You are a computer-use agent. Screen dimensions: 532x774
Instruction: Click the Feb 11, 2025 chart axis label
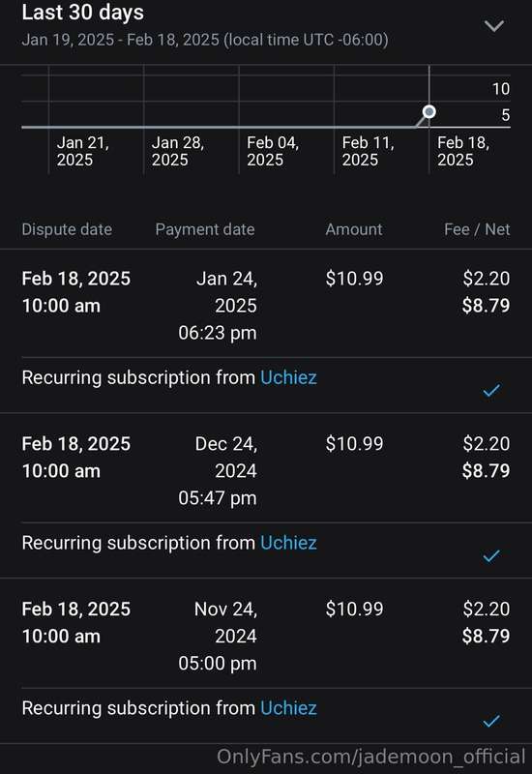point(368,151)
